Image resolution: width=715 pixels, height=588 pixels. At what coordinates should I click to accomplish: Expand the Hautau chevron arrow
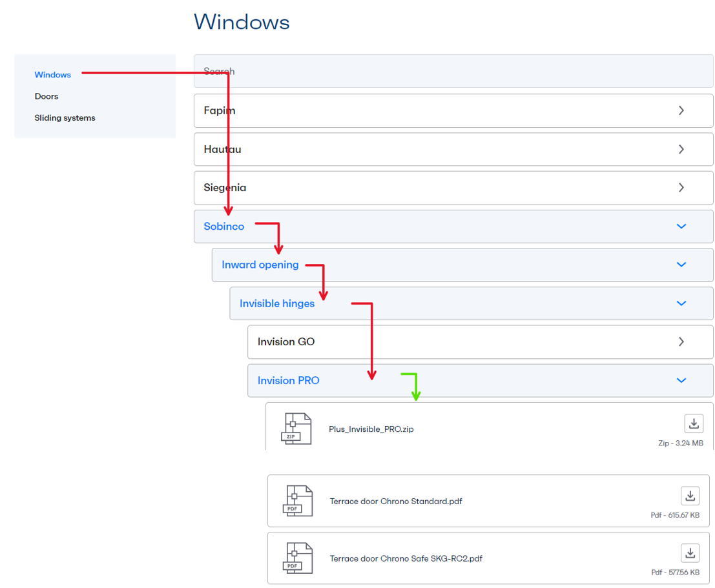(x=681, y=149)
